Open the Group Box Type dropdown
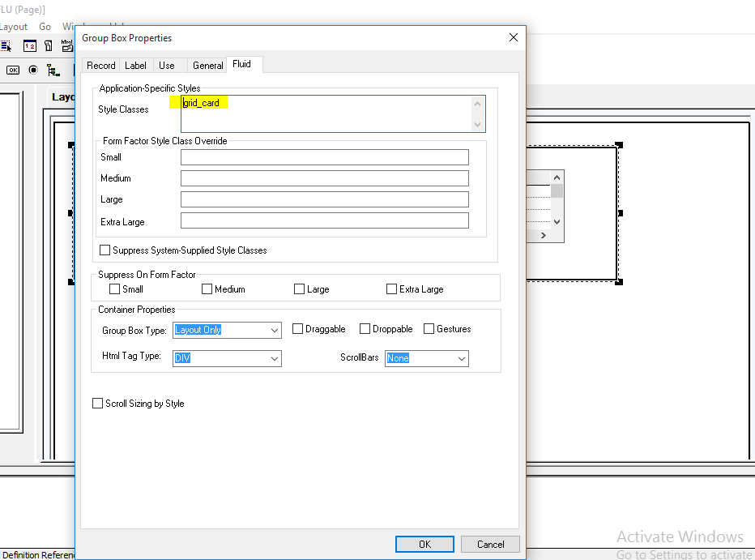 pos(275,331)
